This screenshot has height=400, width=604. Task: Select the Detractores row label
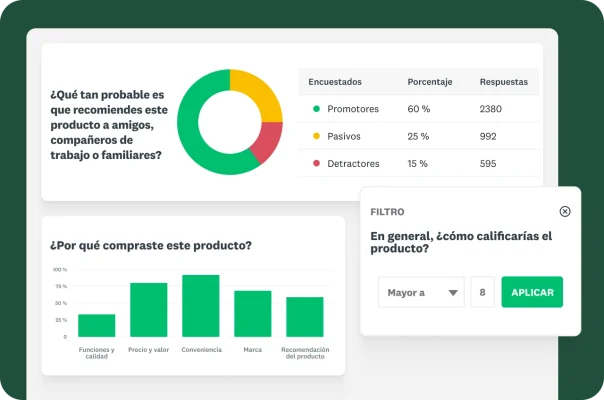pyautogui.click(x=353, y=164)
